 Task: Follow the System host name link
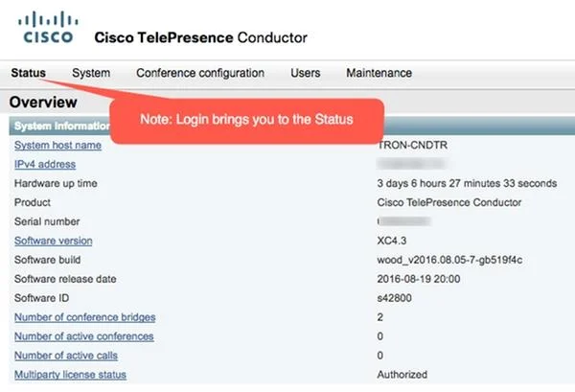[57, 146]
